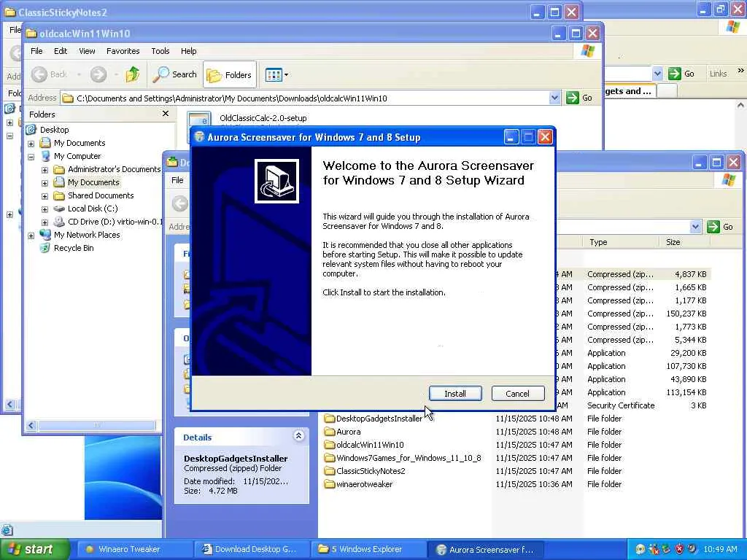Image resolution: width=747 pixels, height=560 pixels.
Task: Click Go button in background browser window
Action: [x=681, y=74]
